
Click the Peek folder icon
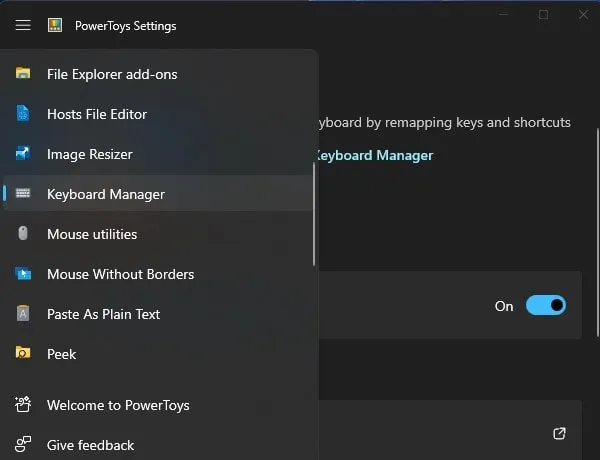[23, 353]
